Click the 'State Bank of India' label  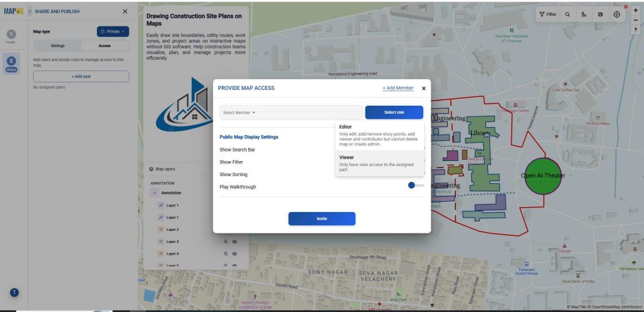(x=578, y=282)
